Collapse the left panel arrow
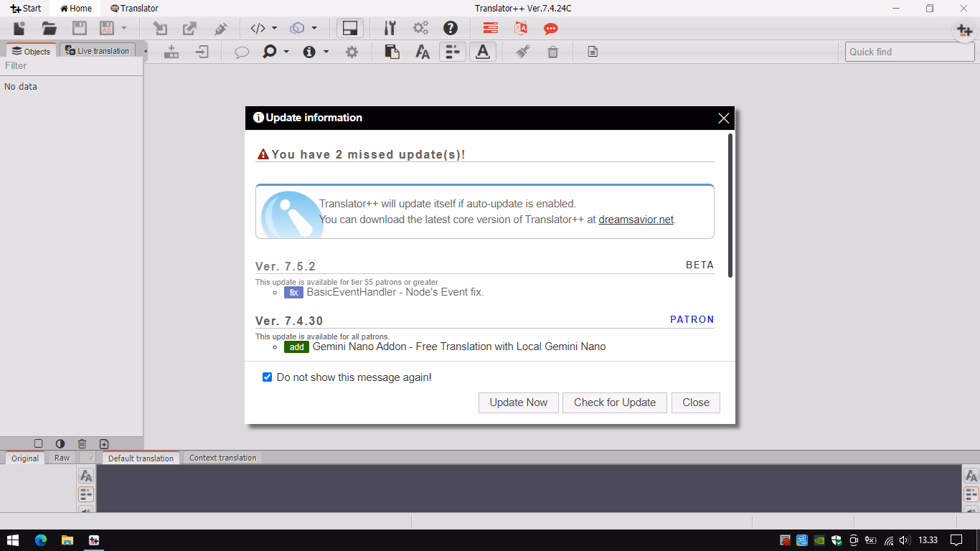 tap(146, 51)
